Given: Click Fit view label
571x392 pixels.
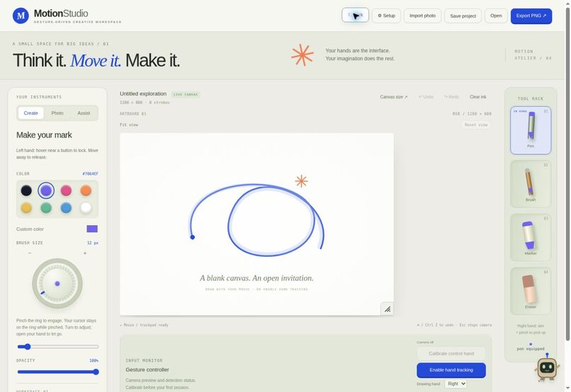Looking at the screenshot, I should coord(129,125).
